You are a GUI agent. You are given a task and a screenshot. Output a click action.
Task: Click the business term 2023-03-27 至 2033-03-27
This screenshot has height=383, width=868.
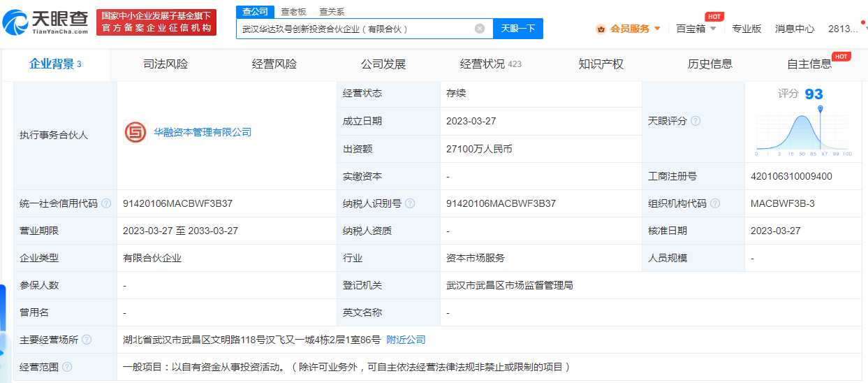click(180, 231)
